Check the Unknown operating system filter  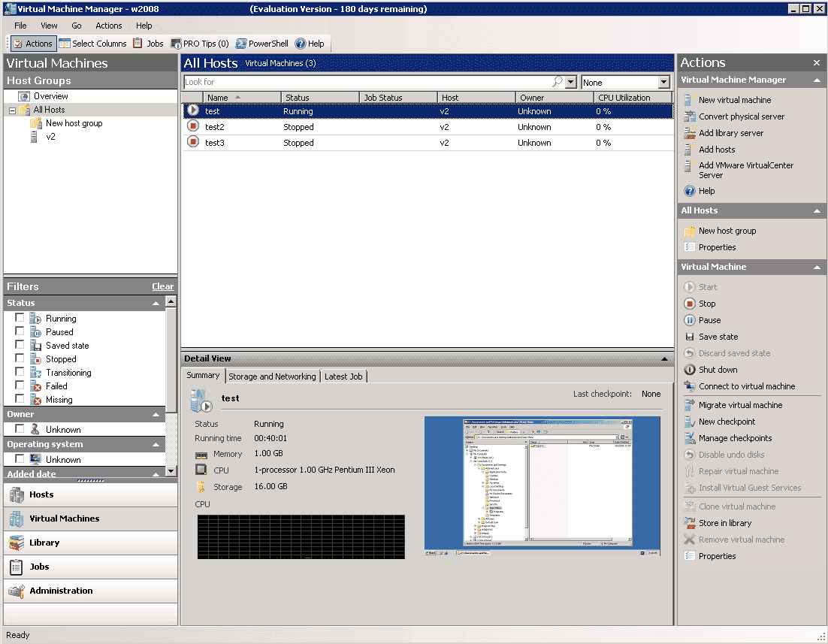coord(20,458)
